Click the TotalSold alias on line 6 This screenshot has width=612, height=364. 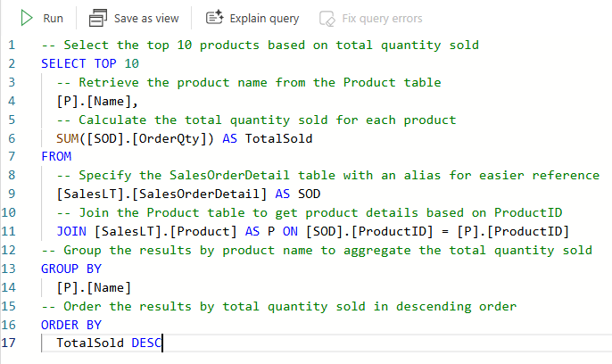278,138
